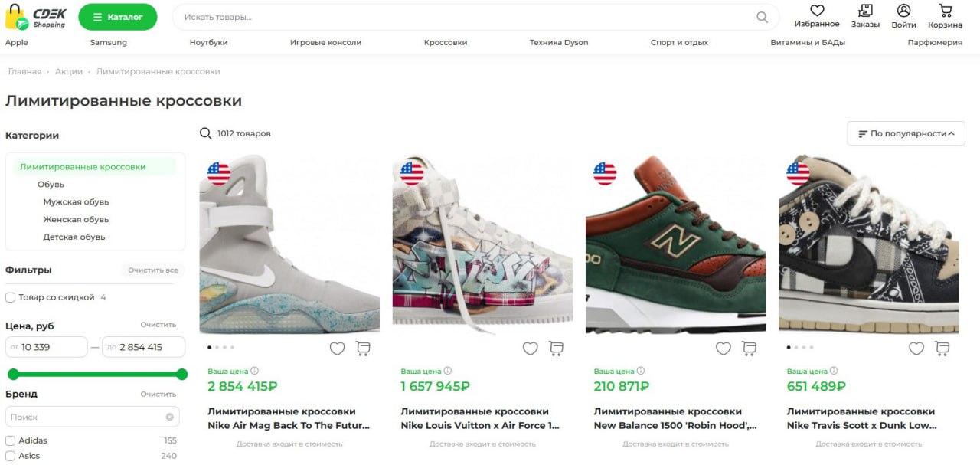
Task: Check the Adidas brand filter
Action: tap(11, 440)
